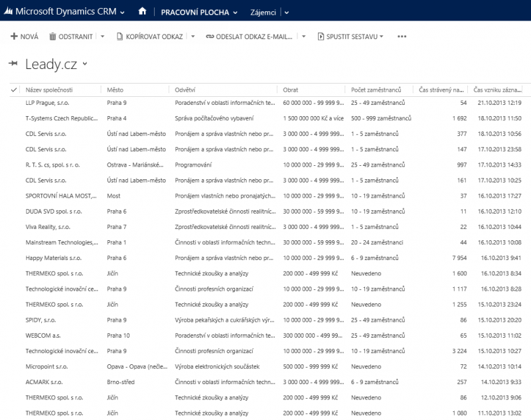Sort by Odvětví column header
The width and height of the screenshot is (531, 420).
(x=185, y=90)
